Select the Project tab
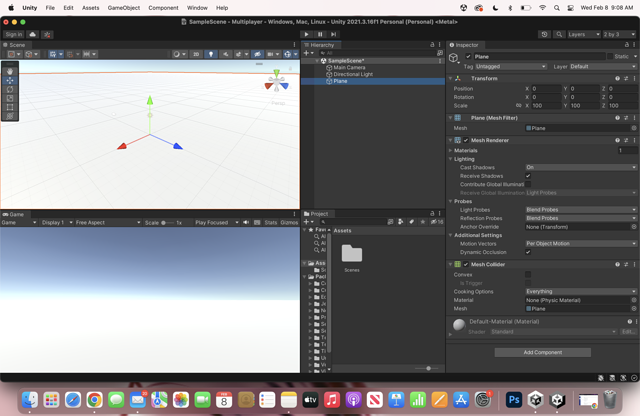640x416 pixels. click(316, 214)
